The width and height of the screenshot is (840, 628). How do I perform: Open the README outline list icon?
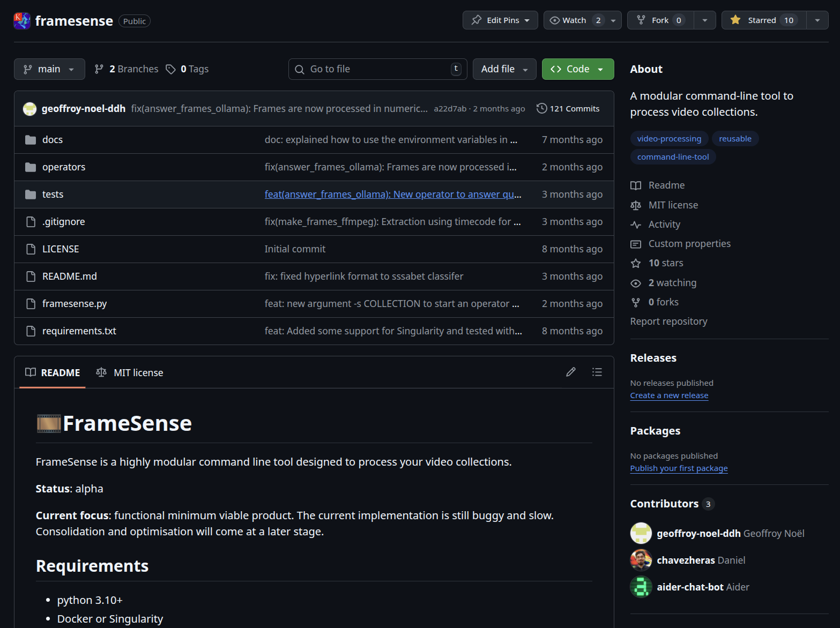click(x=597, y=372)
